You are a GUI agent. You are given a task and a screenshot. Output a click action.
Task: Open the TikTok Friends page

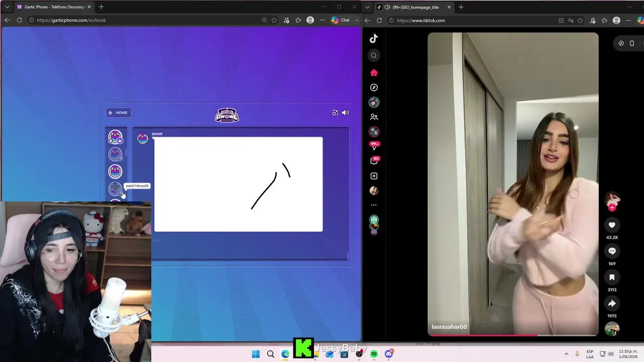click(x=374, y=117)
